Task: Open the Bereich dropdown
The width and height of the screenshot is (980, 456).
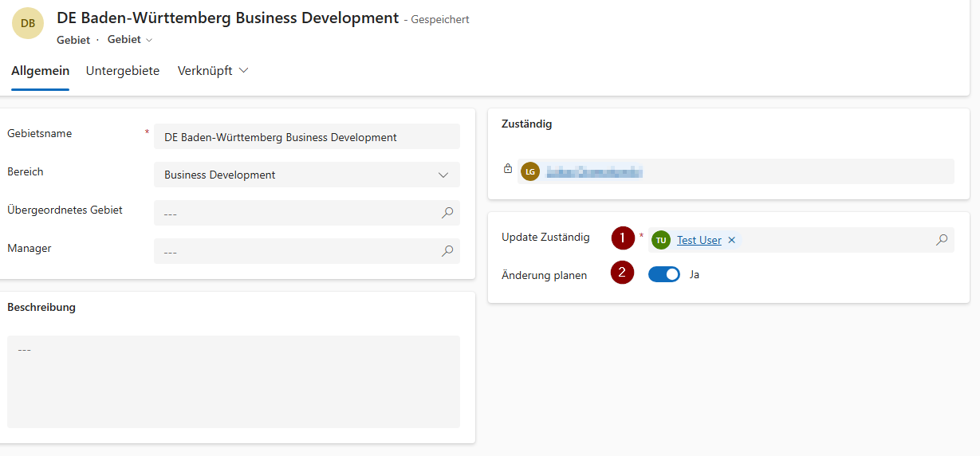Action: [x=306, y=175]
